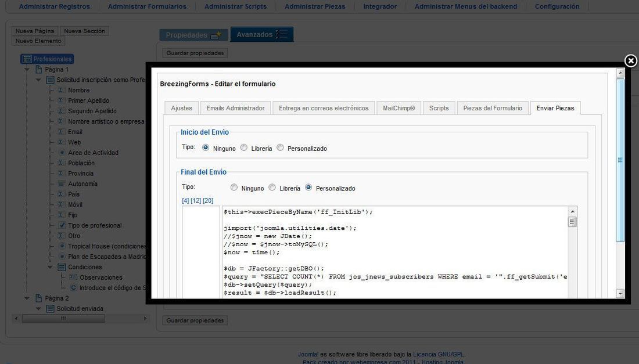Click the Otro text field icon
Screen dimensions: 639x364
click(x=61, y=235)
